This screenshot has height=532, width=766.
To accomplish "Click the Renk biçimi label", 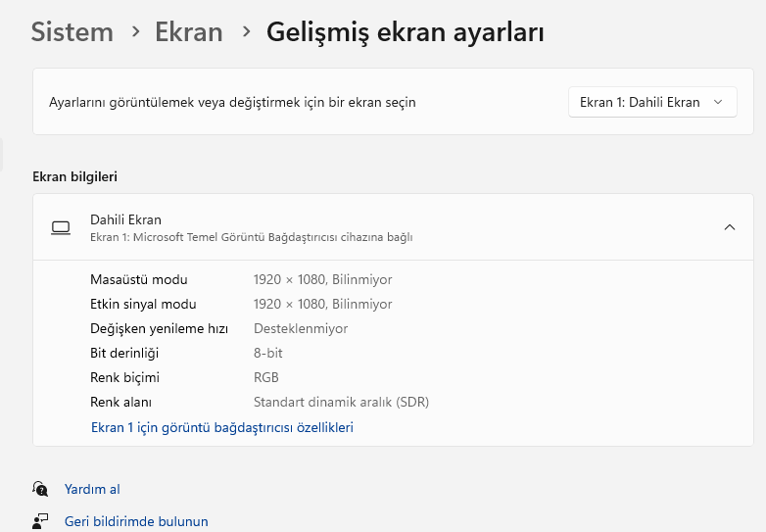I will (x=125, y=377).
